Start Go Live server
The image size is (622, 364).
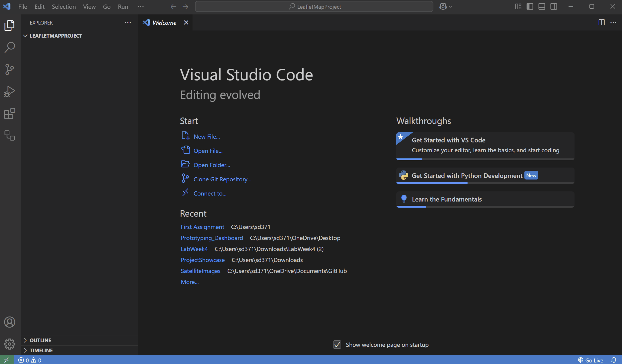pyautogui.click(x=591, y=360)
